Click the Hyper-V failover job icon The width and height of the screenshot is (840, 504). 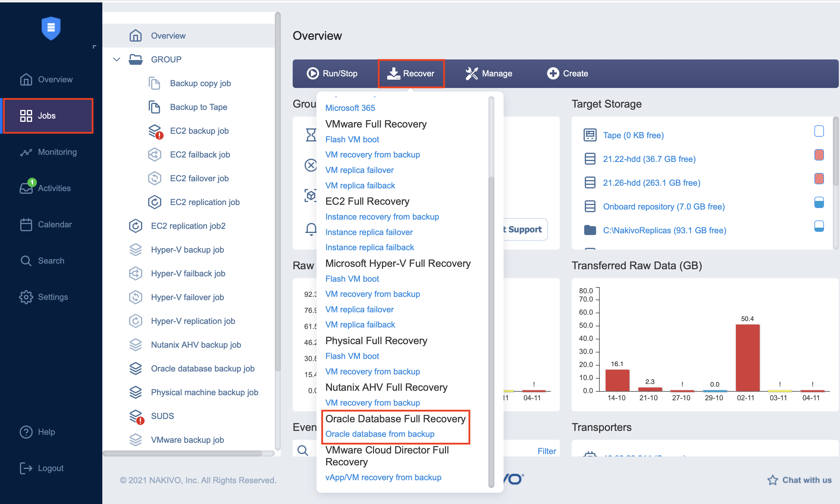(135, 297)
